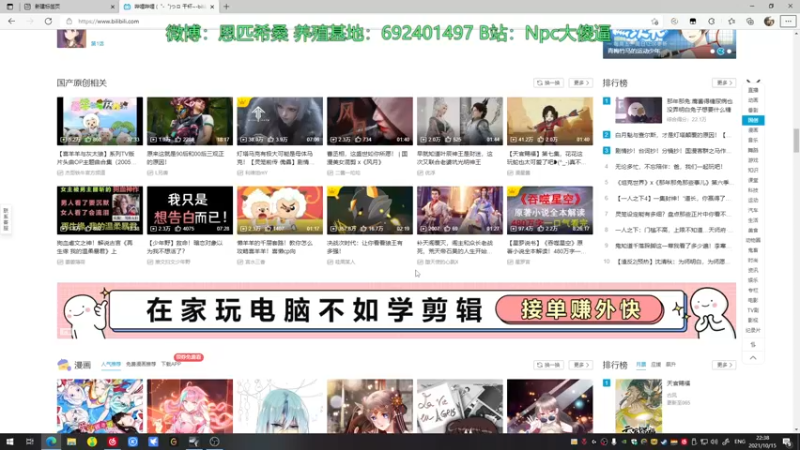
Task: Open the 我只是想告白而已 video thumbnail
Action: (x=190, y=210)
